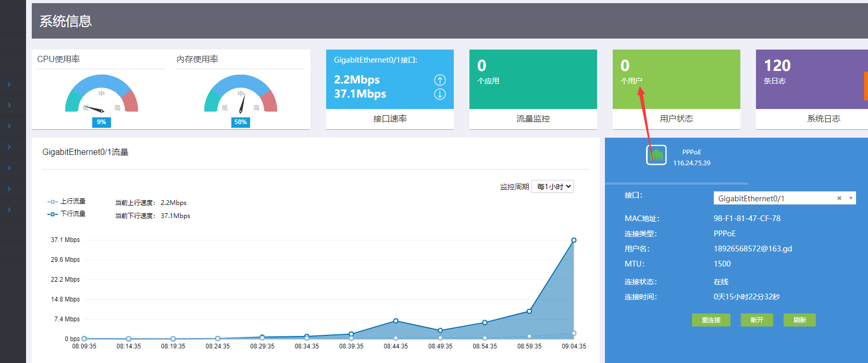Click the 22.2 Mbps y-axis label

pyautogui.click(x=65, y=280)
